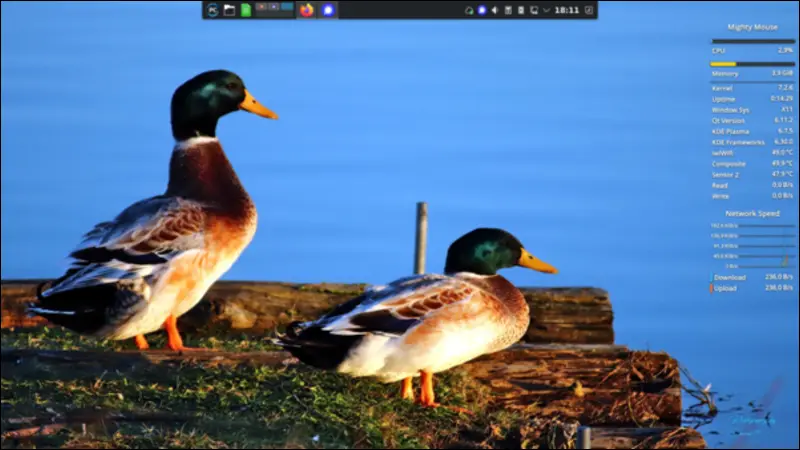Click the KDE Frameworks version row
This screenshot has height=450, width=800.
[x=753, y=142]
